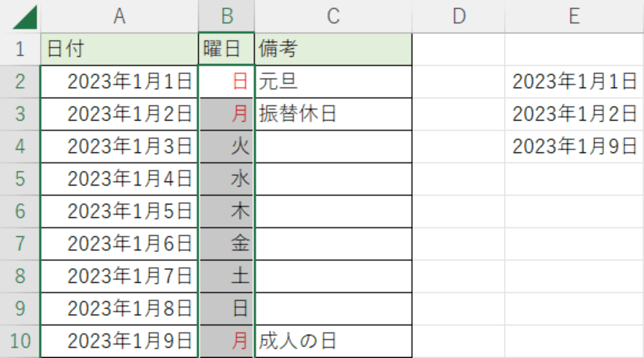Image resolution: width=644 pixels, height=358 pixels.
Task: Select column E header
Action: tap(573, 16)
